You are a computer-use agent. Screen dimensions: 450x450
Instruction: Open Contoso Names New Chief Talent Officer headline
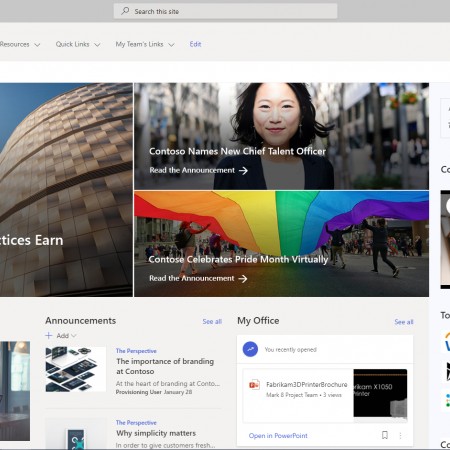click(237, 151)
